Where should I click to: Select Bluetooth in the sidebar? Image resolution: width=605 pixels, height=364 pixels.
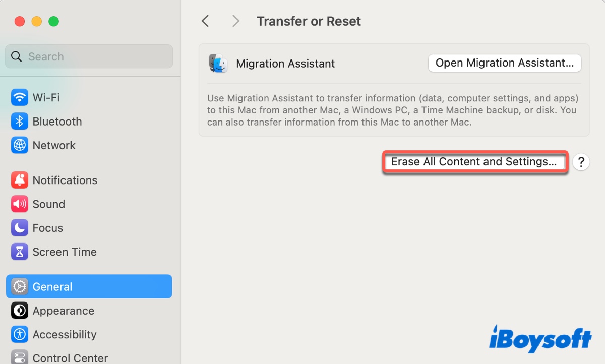pos(89,122)
